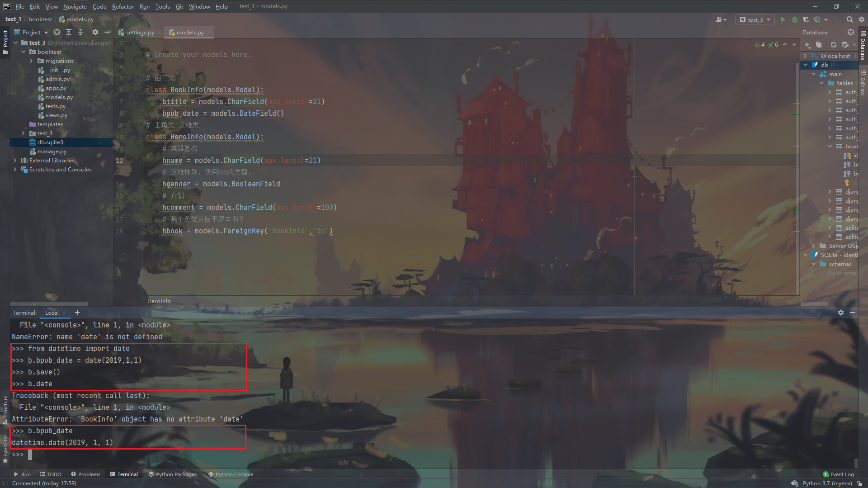Expand the migrations folder
The height and width of the screenshot is (488, 868).
click(x=32, y=61)
